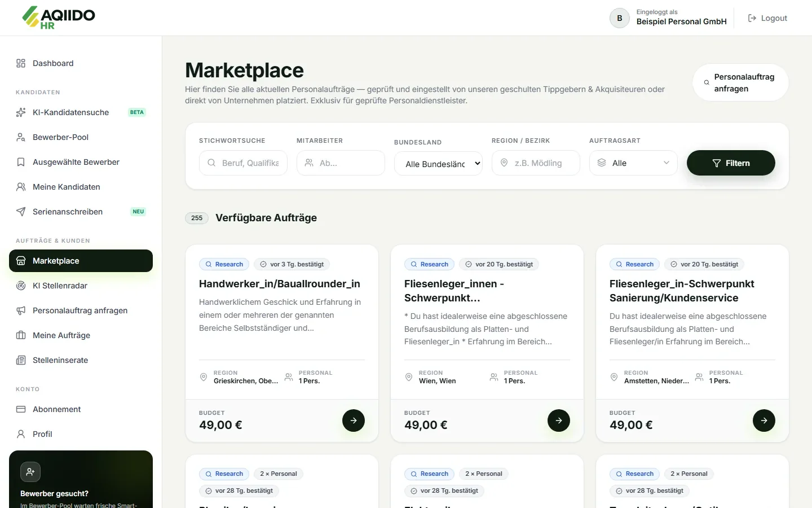Click the add-person icon in Bewerber gesucht card
The height and width of the screenshot is (508, 812).
[30, 472]
